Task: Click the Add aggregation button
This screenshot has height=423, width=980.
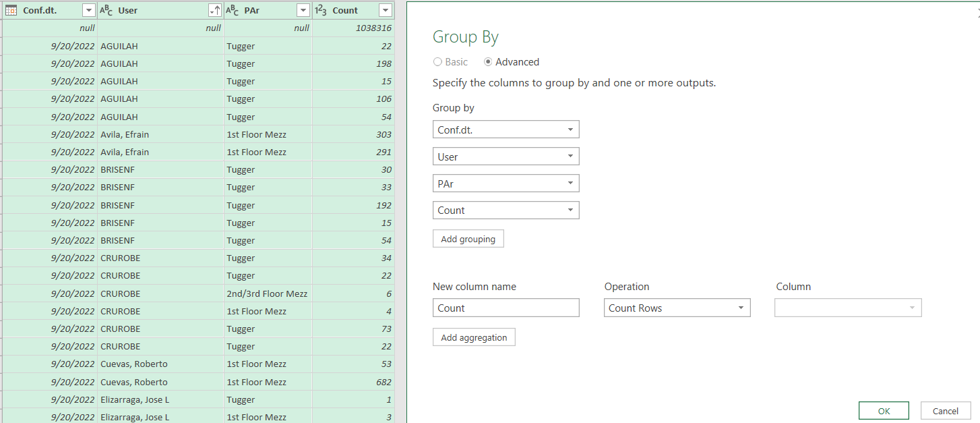Action: coord(474,337)
